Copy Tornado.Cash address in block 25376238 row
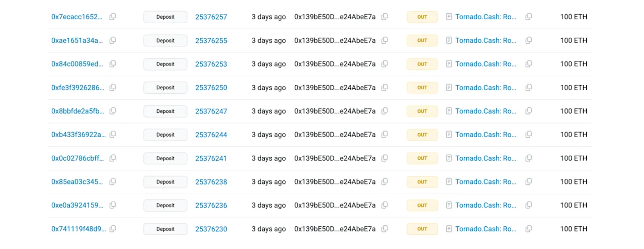 (529, 182)
